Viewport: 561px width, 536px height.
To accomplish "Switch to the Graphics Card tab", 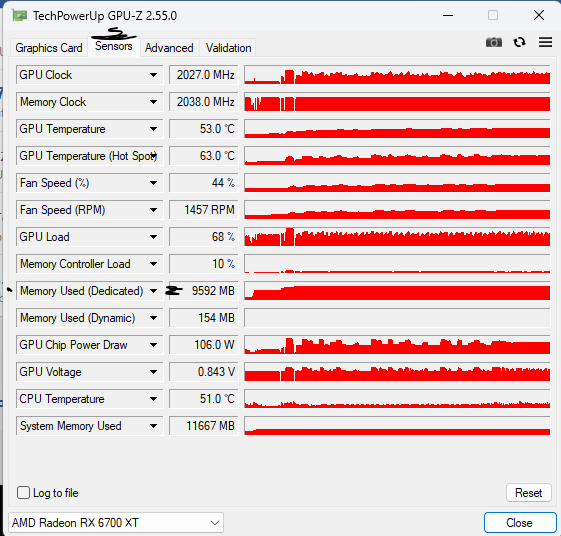I will tap(49, 48).
